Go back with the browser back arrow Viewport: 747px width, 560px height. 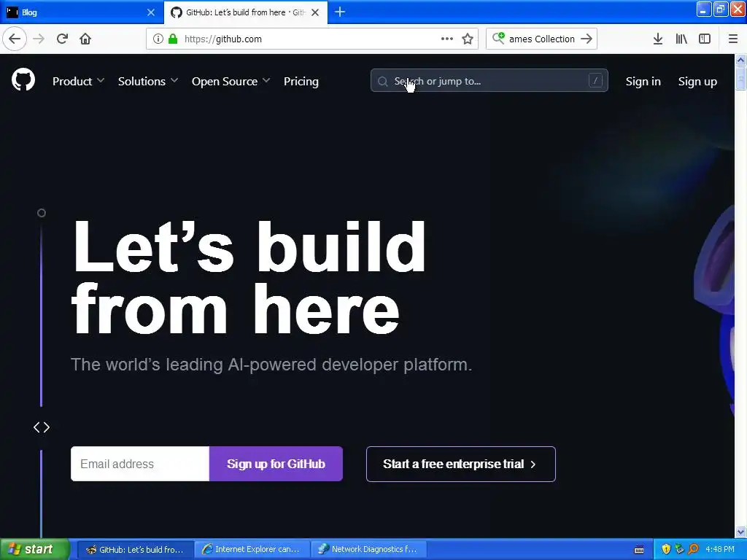coord(15,39)
